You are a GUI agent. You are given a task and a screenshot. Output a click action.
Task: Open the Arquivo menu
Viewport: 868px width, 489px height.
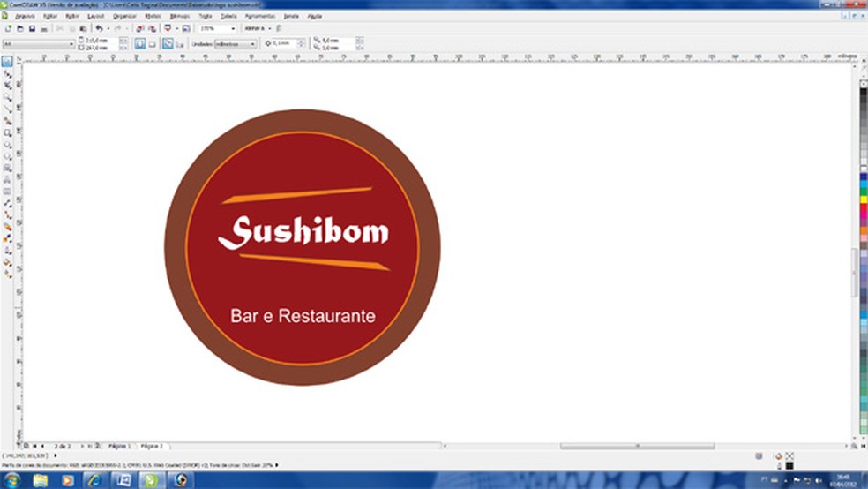click(25, 16)
